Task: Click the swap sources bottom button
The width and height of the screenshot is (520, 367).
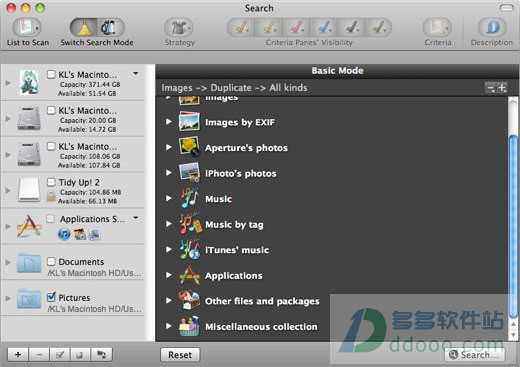Action: pyautogui.click(x=101, y=354)
